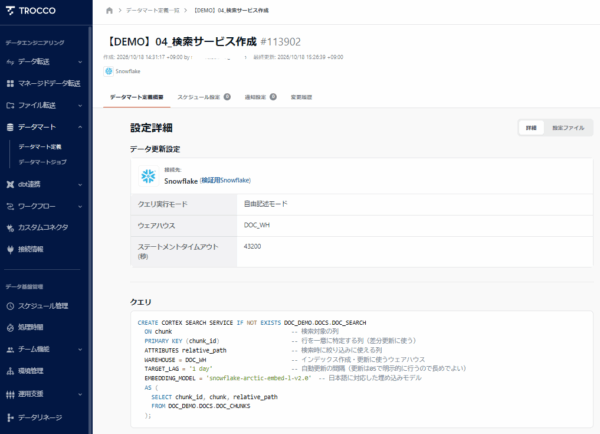Click the データマート database icon
600x434 pixels.
[x=10, y=127]
